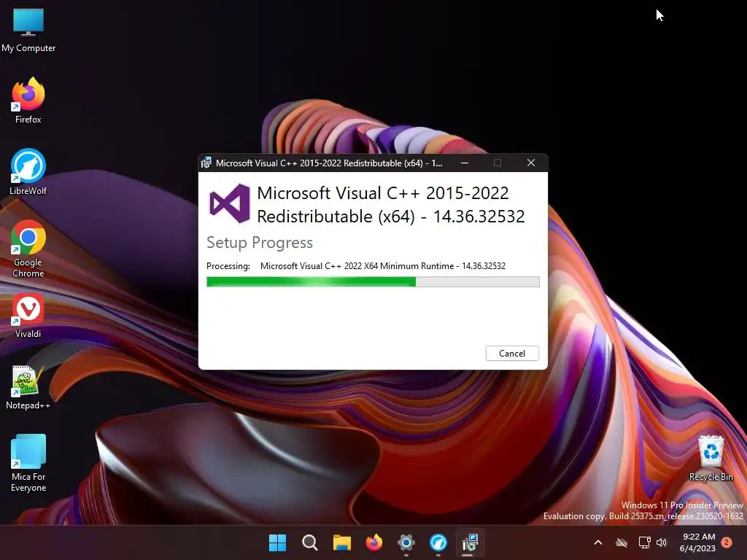Click the OneDrive cloud tray icon
This screenshot has height=560, width=747.
click(x=622, y=542)
